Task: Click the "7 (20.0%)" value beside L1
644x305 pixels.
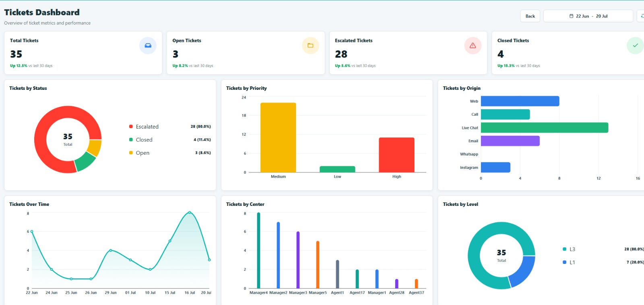Action: pos(635,262)
